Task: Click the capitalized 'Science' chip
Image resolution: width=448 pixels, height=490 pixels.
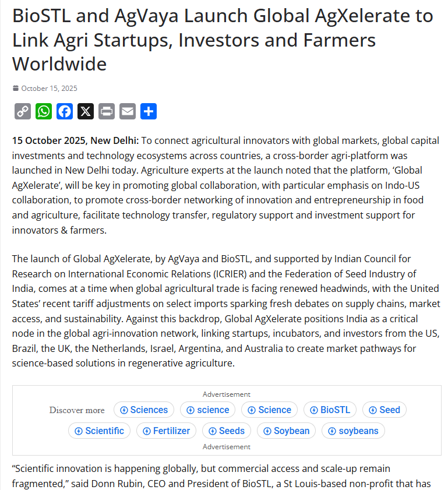Action: (x=269, y=410)
